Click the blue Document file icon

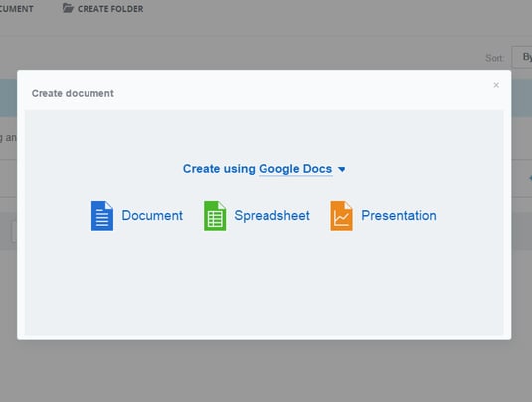(x=102, y=216)
